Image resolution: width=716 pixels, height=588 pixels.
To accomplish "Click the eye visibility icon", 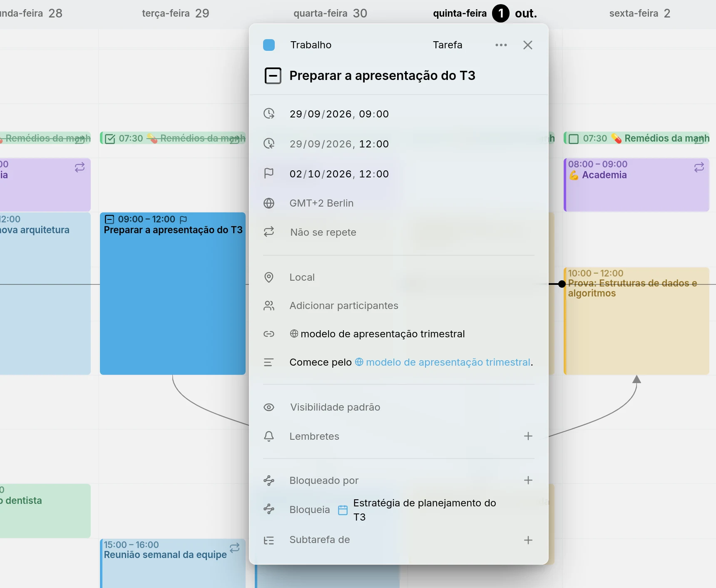I will click(269, 407).
